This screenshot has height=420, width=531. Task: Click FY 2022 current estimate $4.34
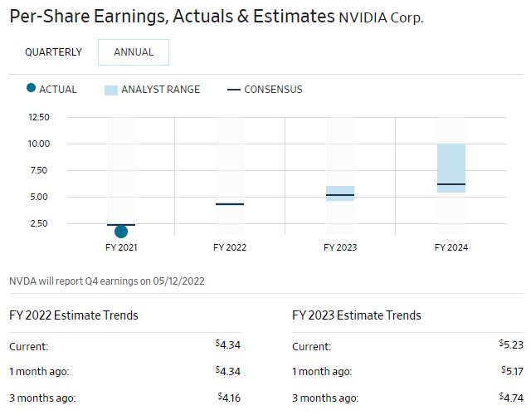[228, 344]
